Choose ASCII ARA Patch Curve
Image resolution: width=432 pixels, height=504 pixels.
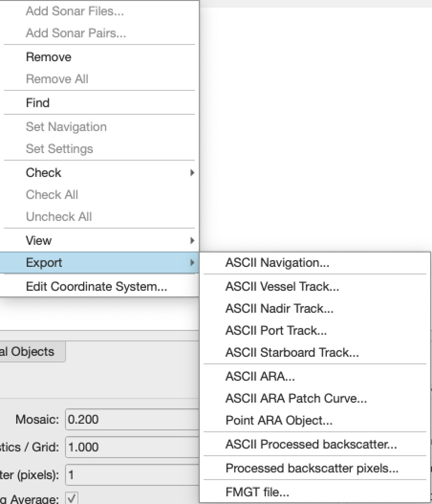click(296, 398)
